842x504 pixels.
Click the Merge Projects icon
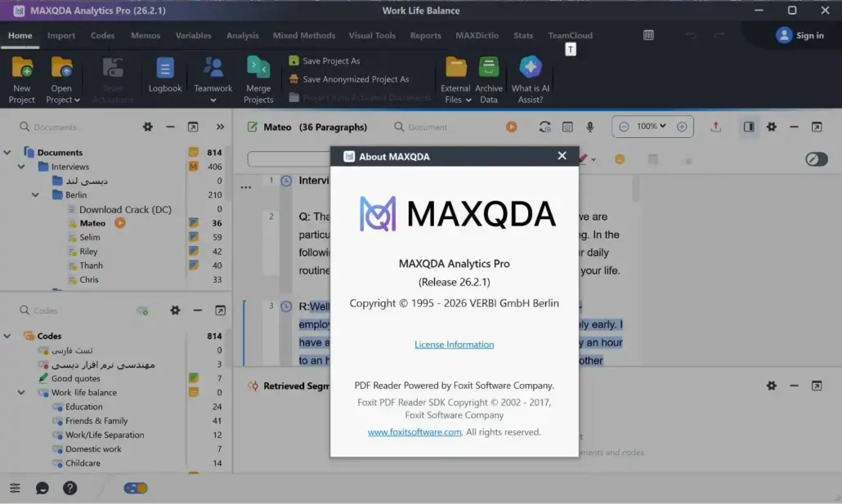coord(258,68)
